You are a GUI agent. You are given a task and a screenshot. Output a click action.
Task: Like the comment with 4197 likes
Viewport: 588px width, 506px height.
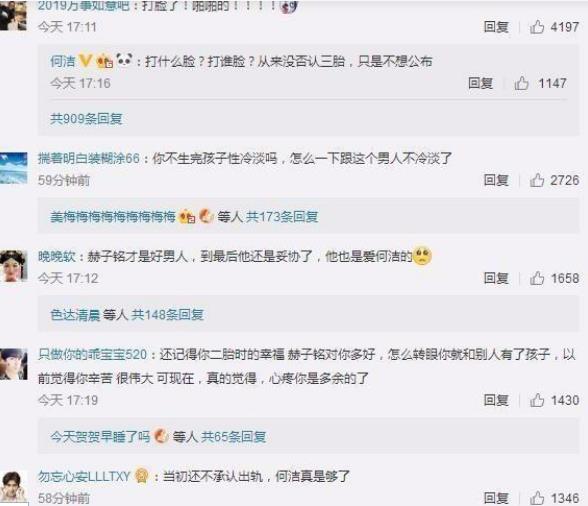click(537, 27)
